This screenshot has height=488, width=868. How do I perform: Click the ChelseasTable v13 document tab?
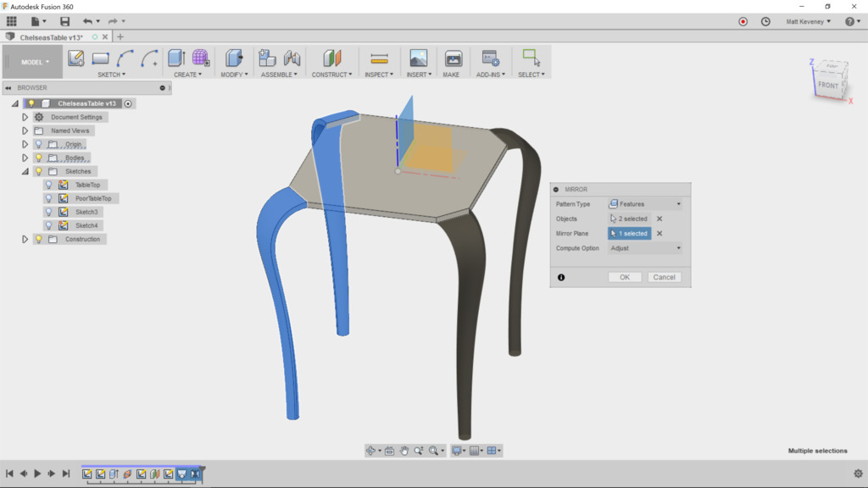pyautogui.click(x=53, y=37)
